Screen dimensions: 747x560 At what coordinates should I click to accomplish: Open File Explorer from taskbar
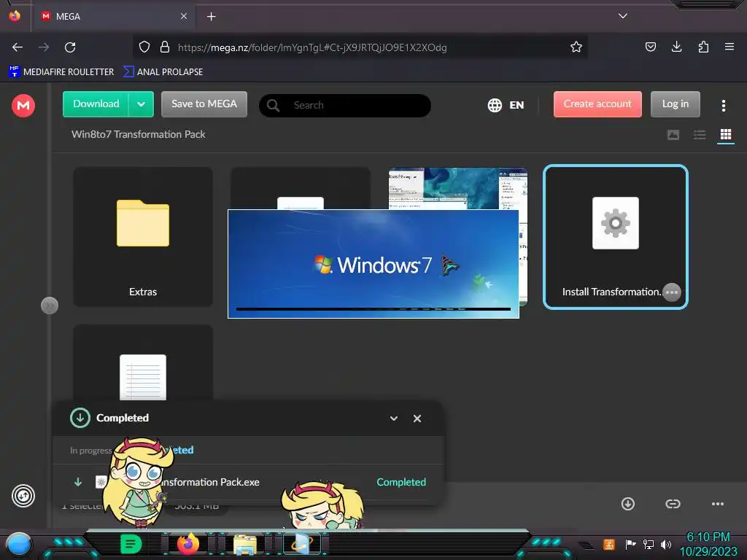click(245, 545)
